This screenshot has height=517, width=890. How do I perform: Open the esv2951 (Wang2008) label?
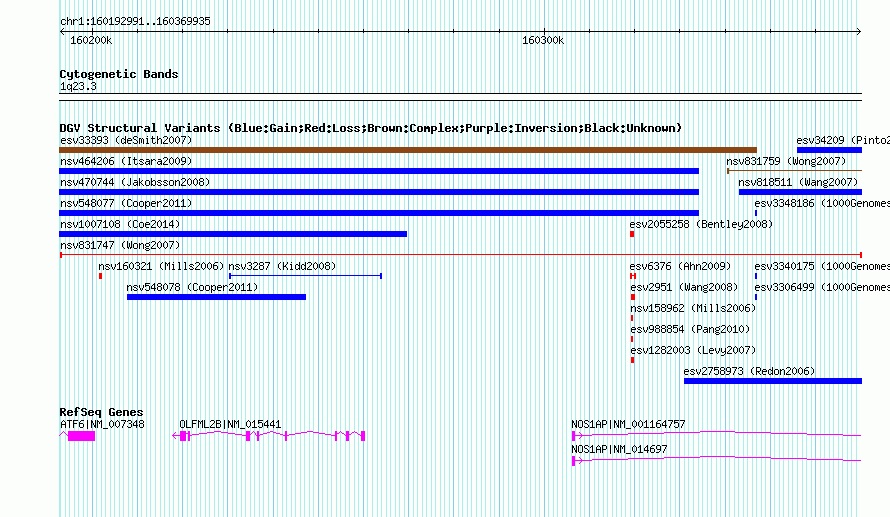point(684,287)
